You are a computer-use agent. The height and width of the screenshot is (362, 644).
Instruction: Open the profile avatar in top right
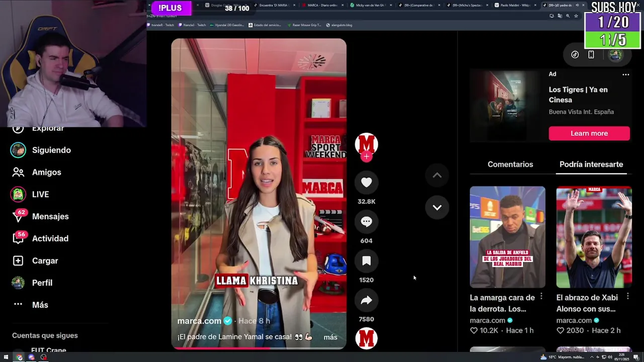tap(615, 55)
